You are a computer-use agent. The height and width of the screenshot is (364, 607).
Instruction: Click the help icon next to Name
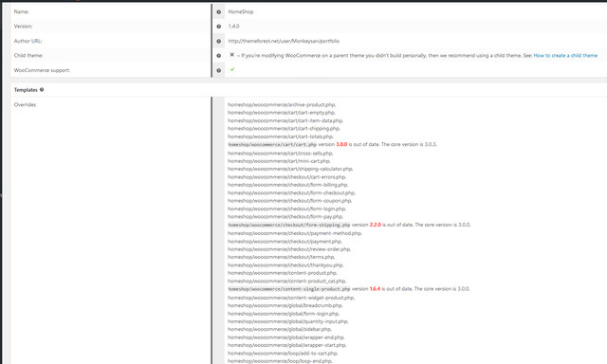coord(219,12)
